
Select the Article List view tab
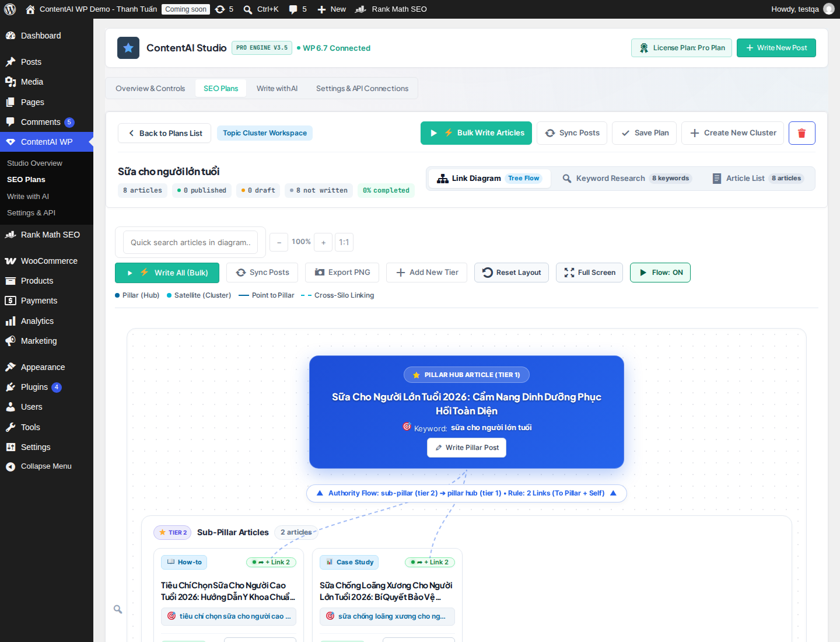tap(758, 179)
